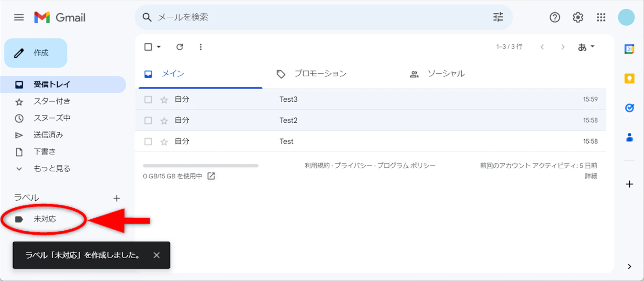
Task: Open the settings gear
Action: point(578,17)
